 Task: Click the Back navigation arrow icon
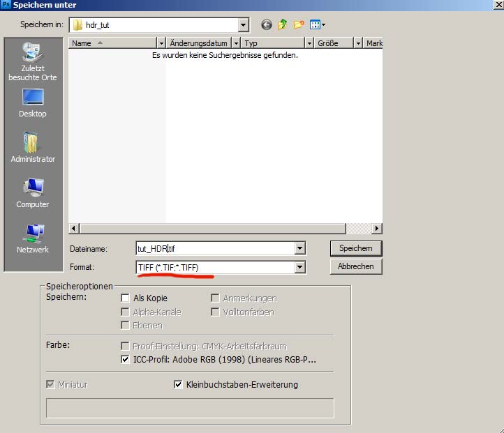click(x=267, y=25)
